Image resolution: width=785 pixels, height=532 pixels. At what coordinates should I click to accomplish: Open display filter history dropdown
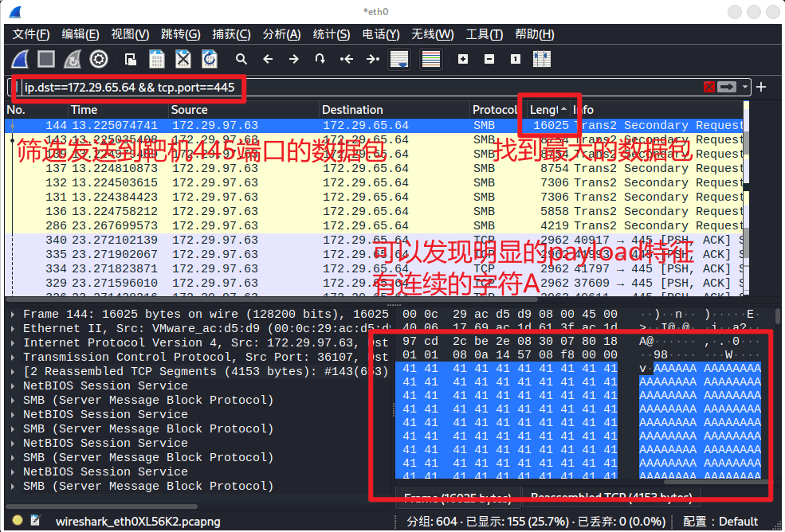(745, 87)
